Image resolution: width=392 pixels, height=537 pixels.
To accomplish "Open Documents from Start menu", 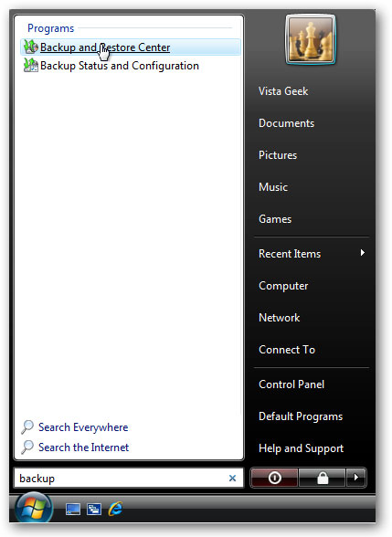I will coord(286,123).
